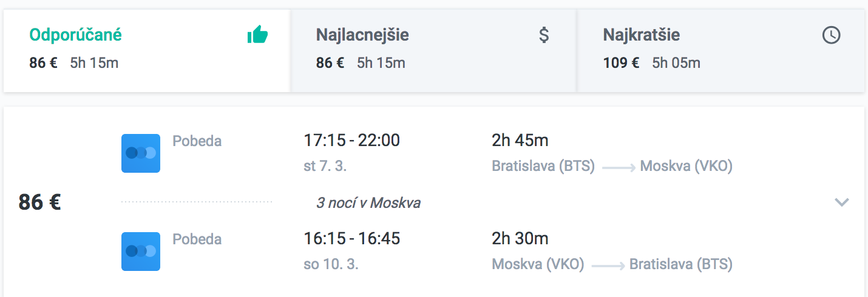Click the green thumbs-up icon
Screen dimensions: 868x297
pyautogui.click(x=257, y=35)
